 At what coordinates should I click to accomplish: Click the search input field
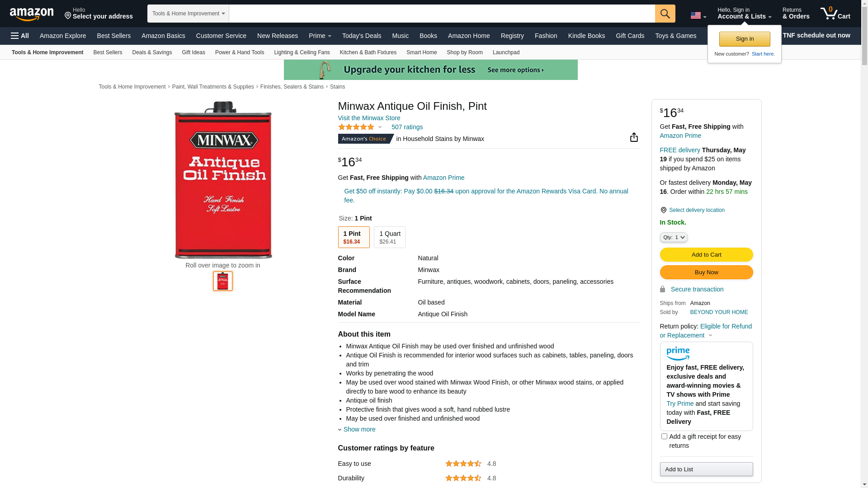(x=442, y=14)
